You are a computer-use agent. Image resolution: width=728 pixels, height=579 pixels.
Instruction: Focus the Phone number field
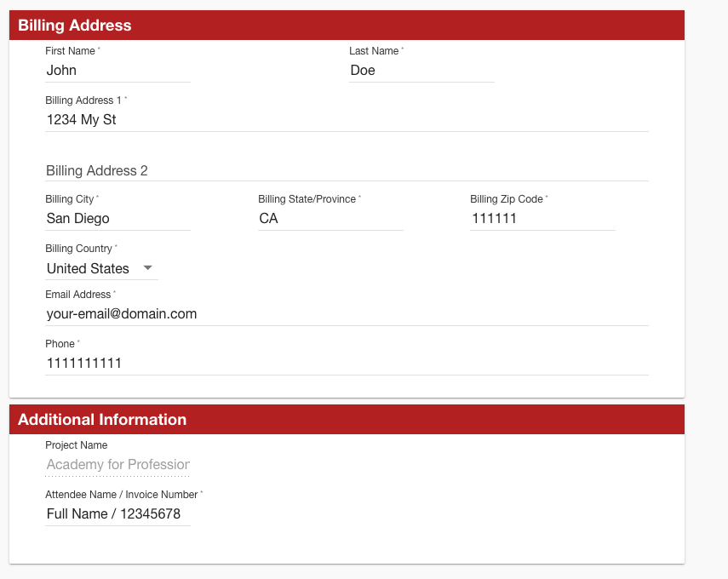pos(347,363)
